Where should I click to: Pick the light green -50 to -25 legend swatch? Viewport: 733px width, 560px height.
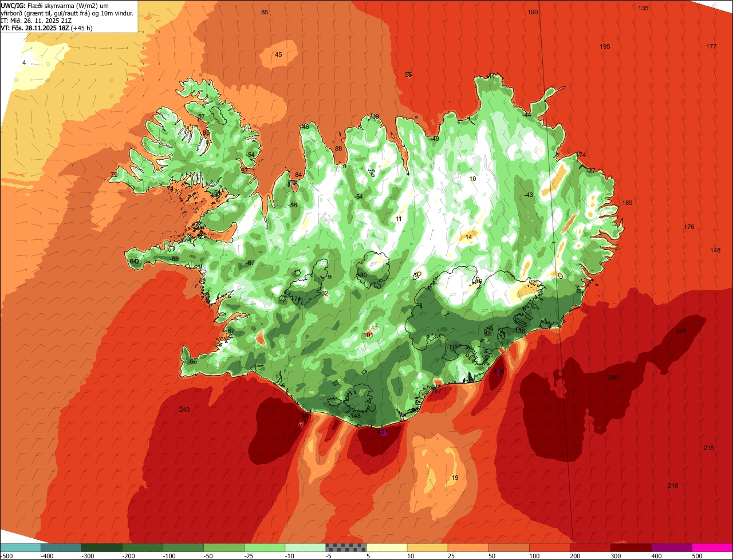(x=223, y=547)
